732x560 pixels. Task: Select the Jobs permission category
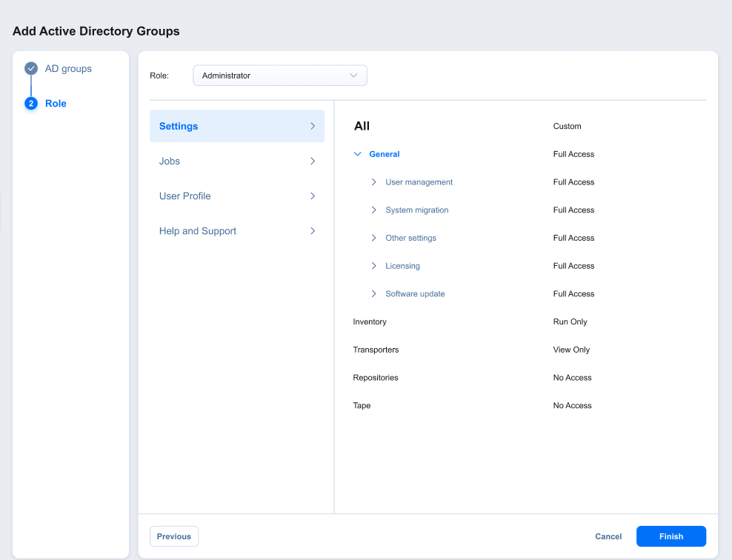pos(236,161)
